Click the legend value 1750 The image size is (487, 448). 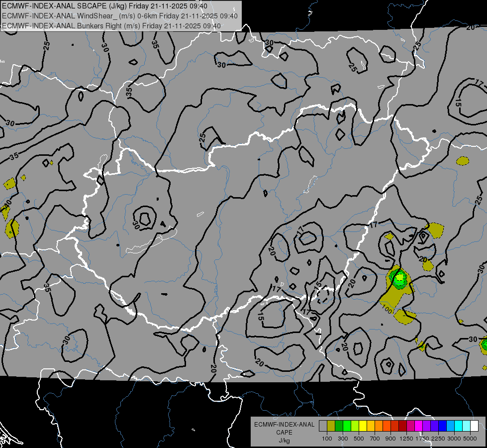(x=423, y=439)
